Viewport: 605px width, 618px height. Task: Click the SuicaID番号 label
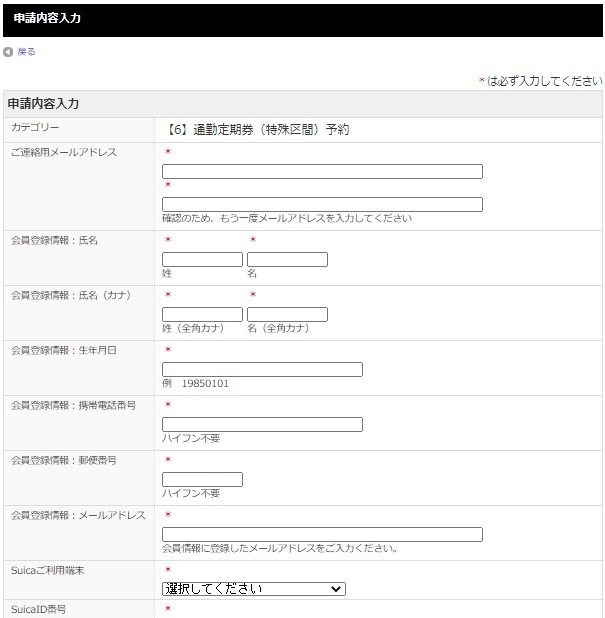(x=38, y=609)
